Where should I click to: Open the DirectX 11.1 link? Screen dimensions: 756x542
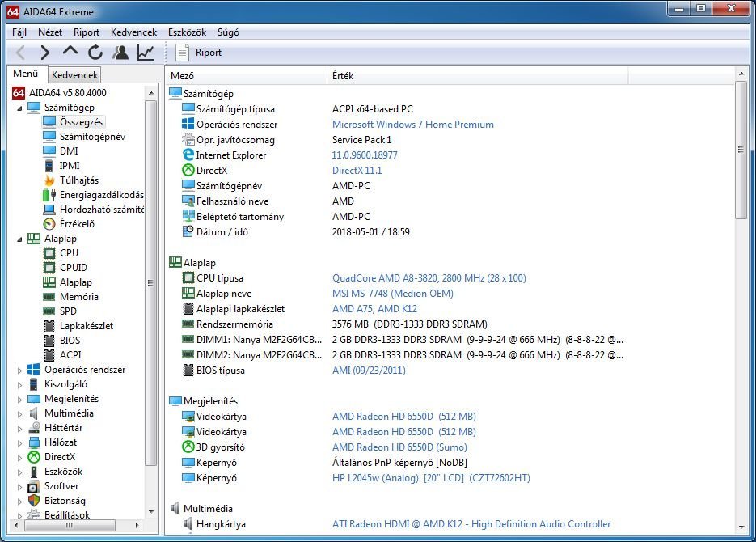click(x=357, y=170)
